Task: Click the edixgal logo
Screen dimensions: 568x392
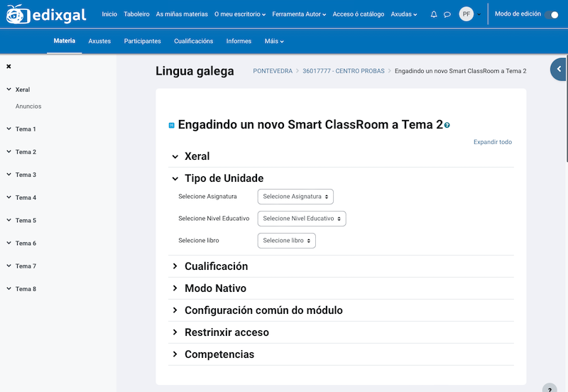Action: coord(46,14)
